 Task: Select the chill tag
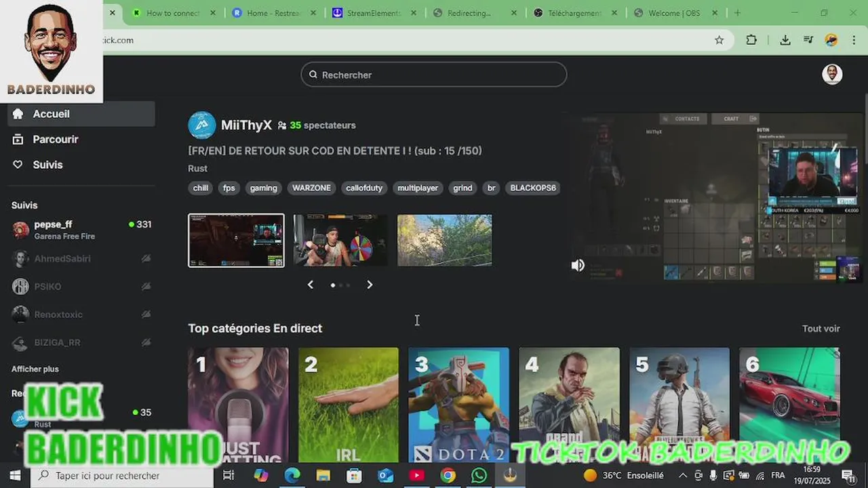coord(201,188)
